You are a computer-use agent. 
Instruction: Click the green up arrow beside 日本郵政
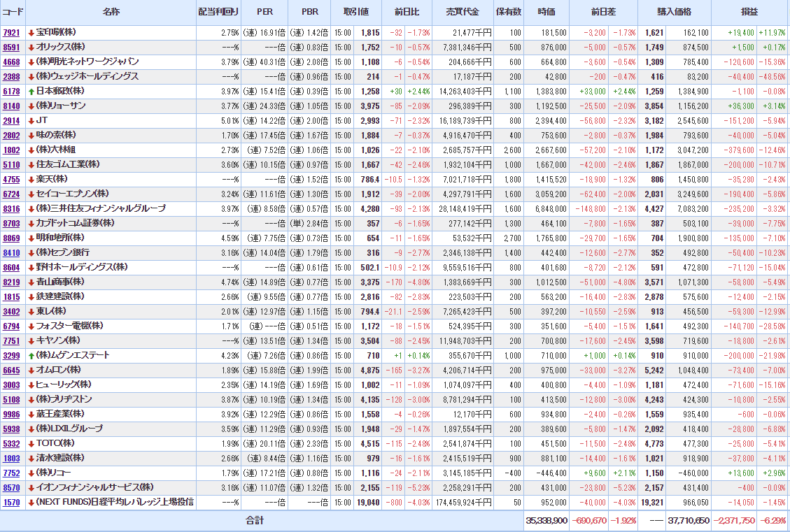31,92
